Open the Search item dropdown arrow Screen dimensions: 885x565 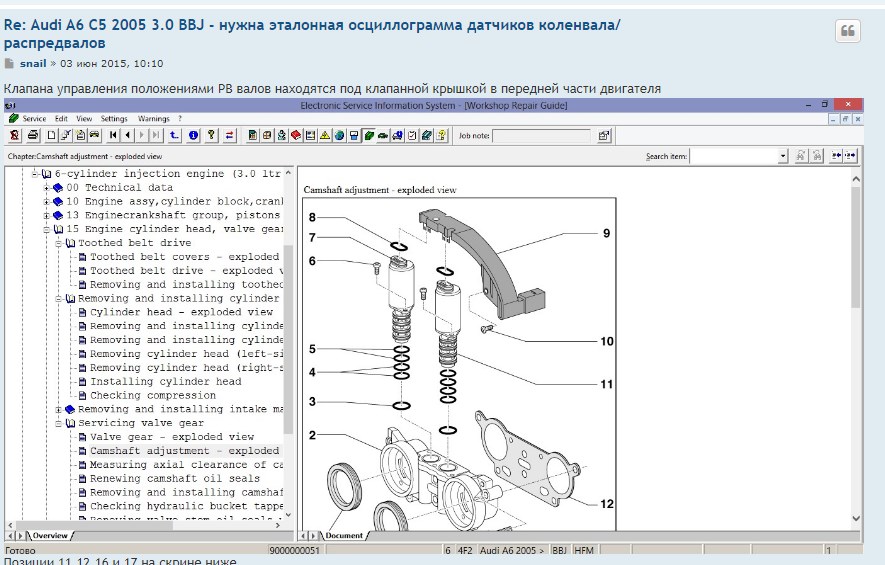783,156
